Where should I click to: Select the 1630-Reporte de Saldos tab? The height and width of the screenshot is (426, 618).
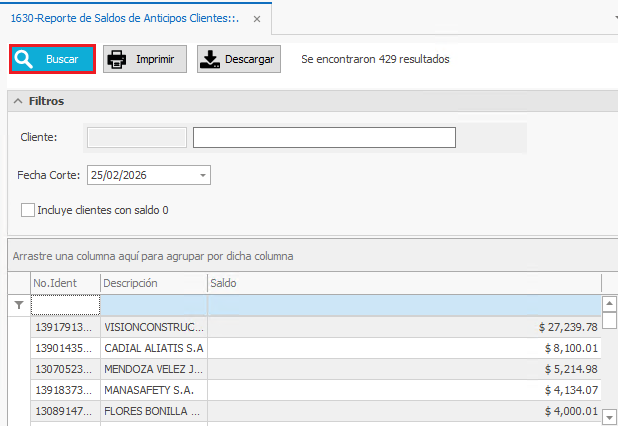click(x=124, y=19)
